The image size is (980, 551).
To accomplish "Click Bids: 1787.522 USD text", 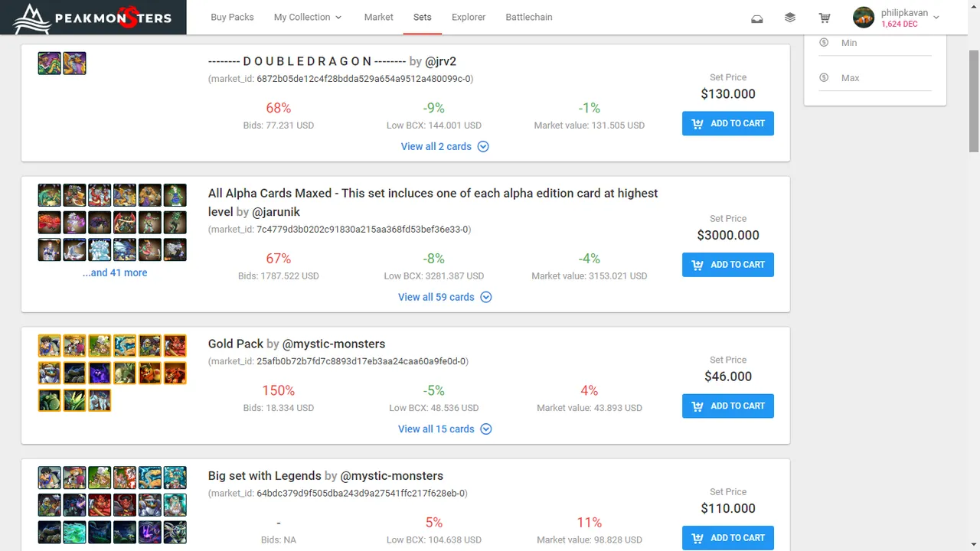I will pos(279,275).
